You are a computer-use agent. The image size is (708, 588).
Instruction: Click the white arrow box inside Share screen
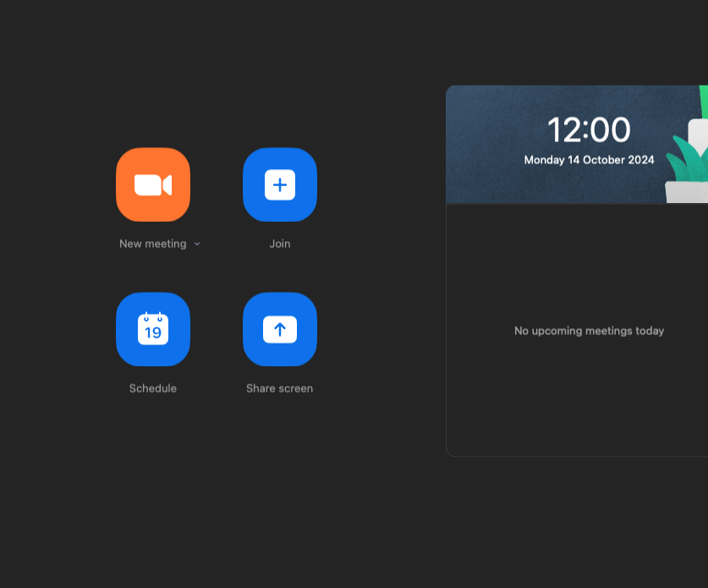[x=280, y=329]
